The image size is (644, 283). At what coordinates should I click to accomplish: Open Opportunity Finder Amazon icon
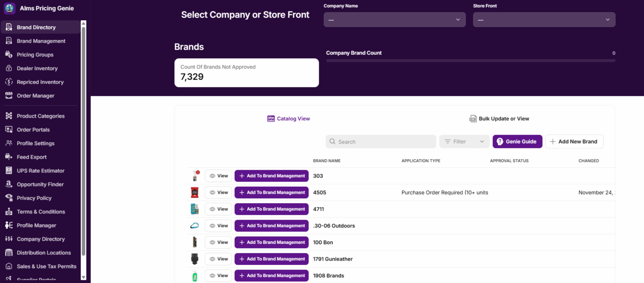pos(9,184)
